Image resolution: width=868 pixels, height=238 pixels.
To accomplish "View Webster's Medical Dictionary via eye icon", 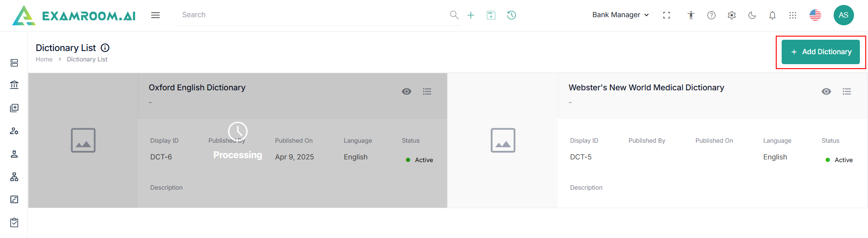I will pos(826,92).
